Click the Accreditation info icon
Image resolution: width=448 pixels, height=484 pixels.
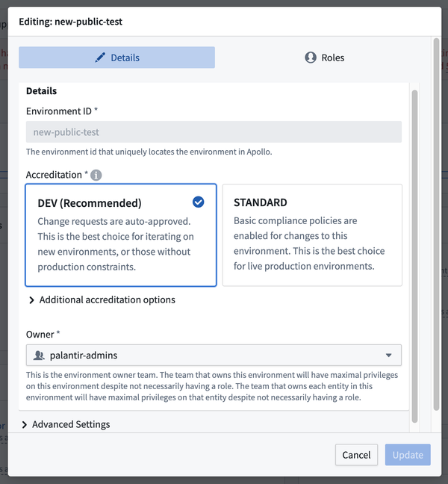click(96, 175)
